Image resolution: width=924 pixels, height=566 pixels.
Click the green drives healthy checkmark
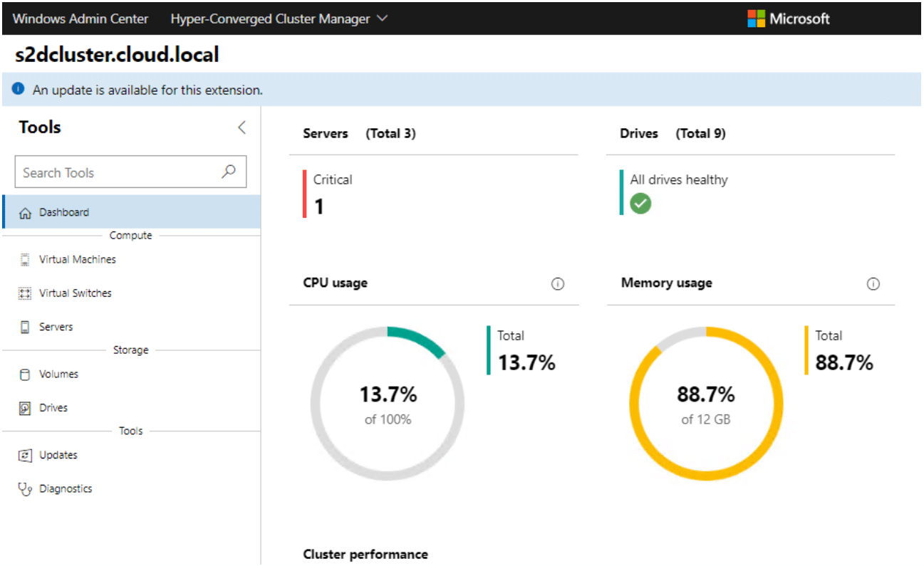point(639,204)
